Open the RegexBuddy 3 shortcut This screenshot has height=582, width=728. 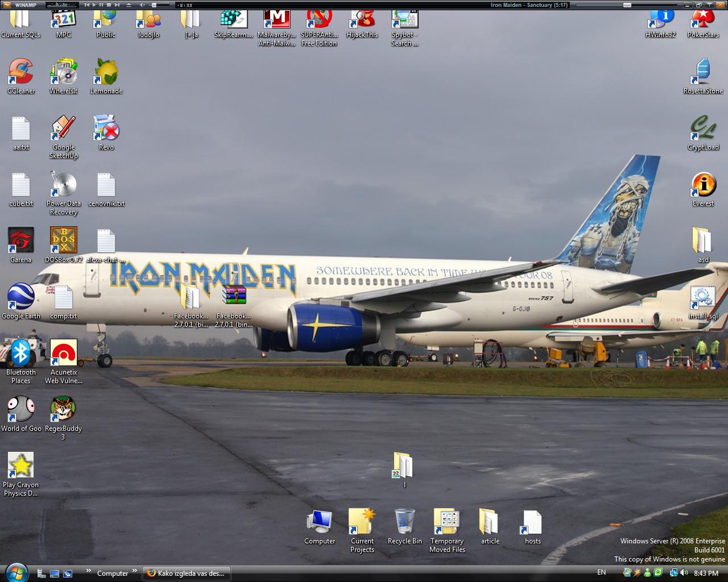tap(64, 418)
